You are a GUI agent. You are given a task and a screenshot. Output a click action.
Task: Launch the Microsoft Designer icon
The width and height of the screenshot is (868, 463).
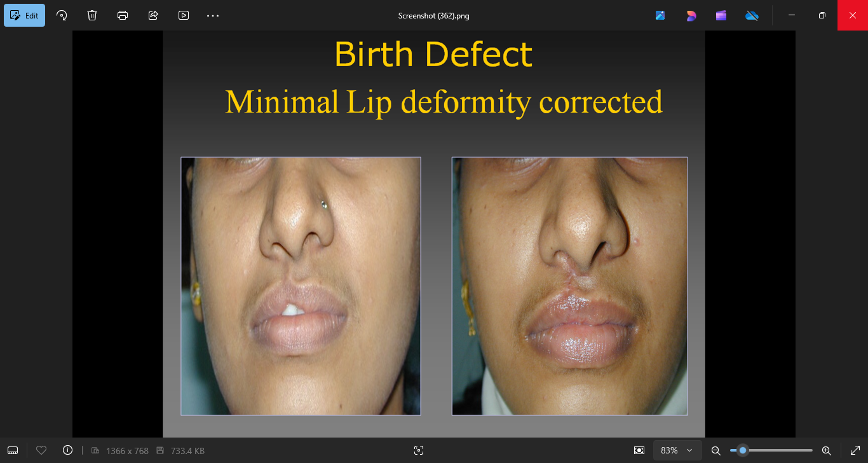[x=691, y=15]
